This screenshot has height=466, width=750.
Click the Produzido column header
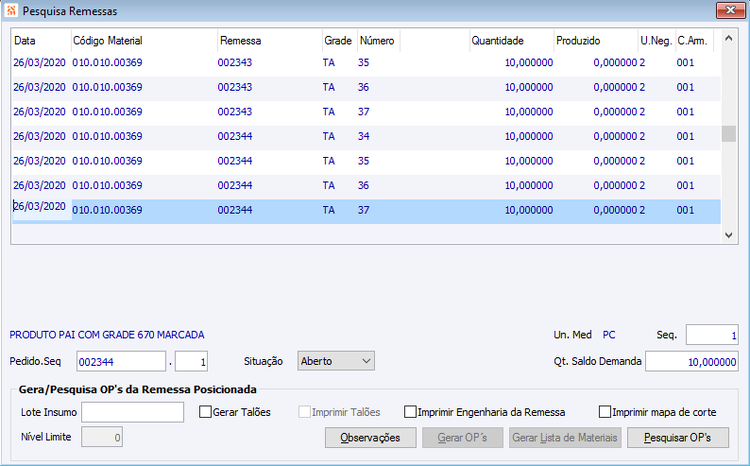[x=596, y=41]
